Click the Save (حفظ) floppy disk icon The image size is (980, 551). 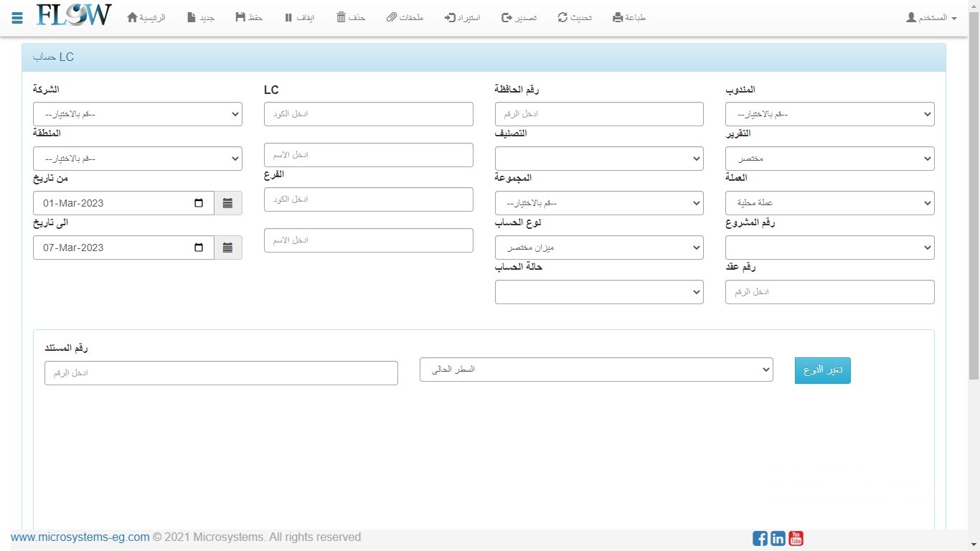coord(240,17)
